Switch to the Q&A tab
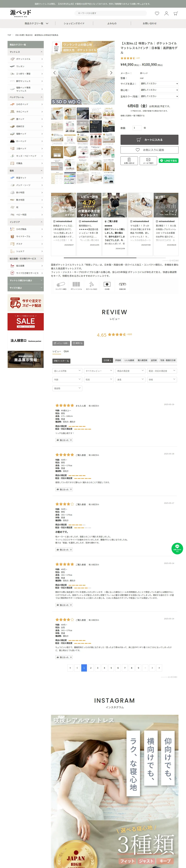The height and width of the screenshot is (868, 186). 66,351
